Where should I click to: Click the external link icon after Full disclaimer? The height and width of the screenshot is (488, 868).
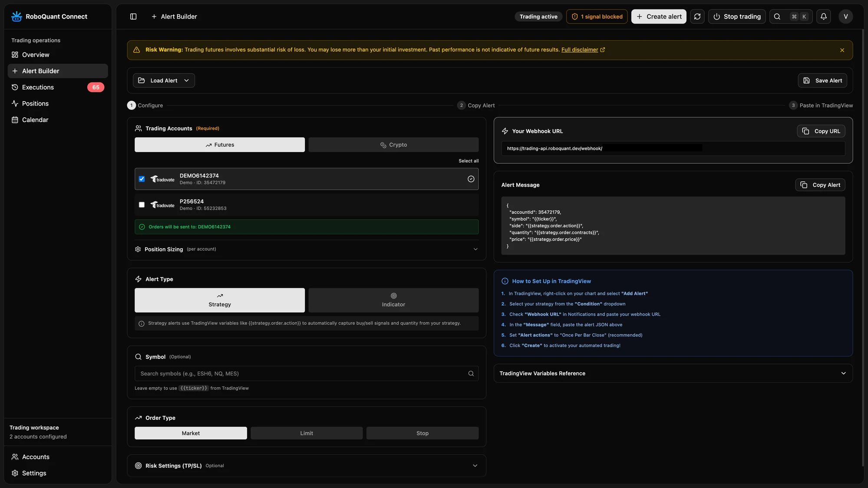[x=603, y=50]
